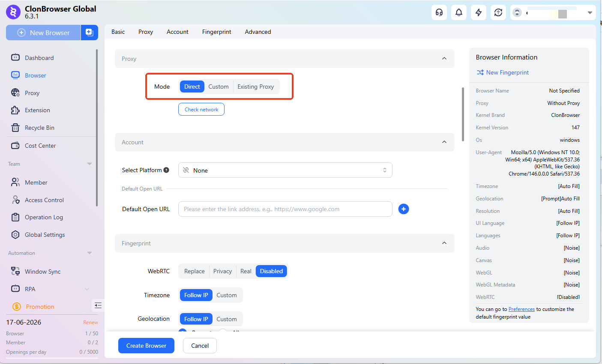This screenshot has height=364, width=602.
Task: Open Access Control in sidebar
Action: [x=44, y=200]
